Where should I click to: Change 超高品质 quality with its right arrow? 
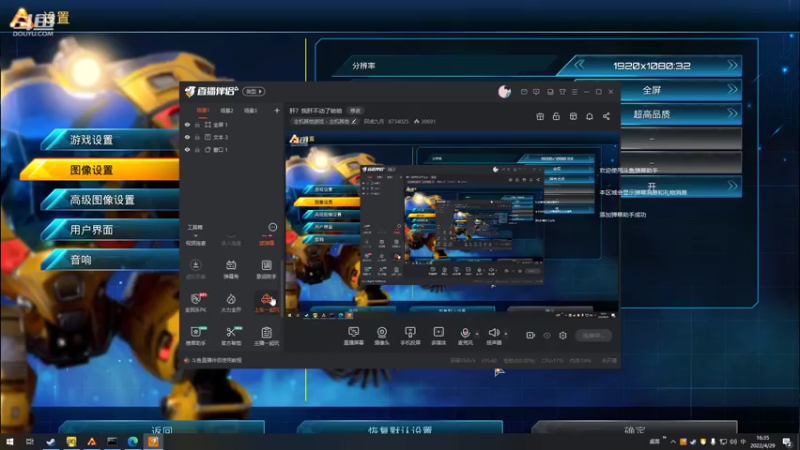733,114
